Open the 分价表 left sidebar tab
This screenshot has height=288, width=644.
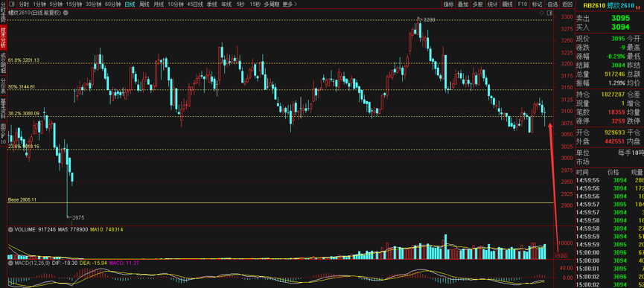[x=3, y=86]
